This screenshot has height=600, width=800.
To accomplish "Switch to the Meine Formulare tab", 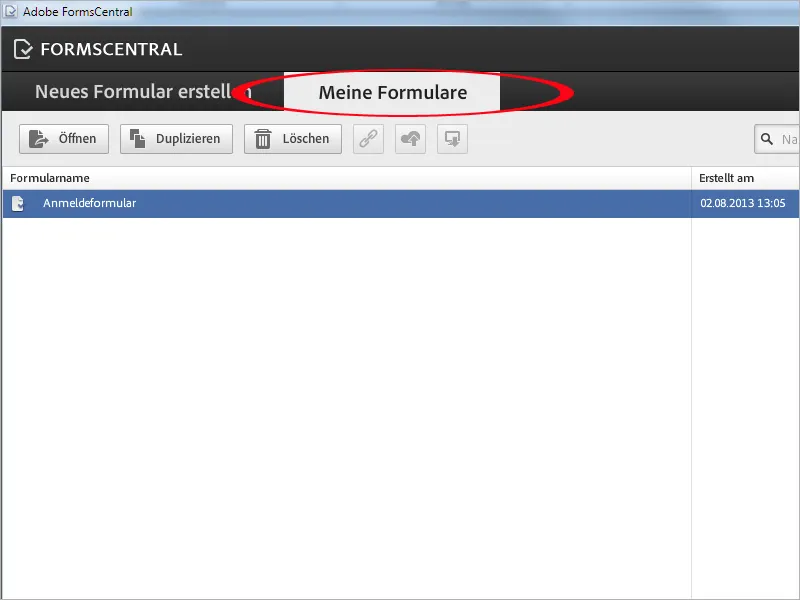I will (x=392, y=92).
